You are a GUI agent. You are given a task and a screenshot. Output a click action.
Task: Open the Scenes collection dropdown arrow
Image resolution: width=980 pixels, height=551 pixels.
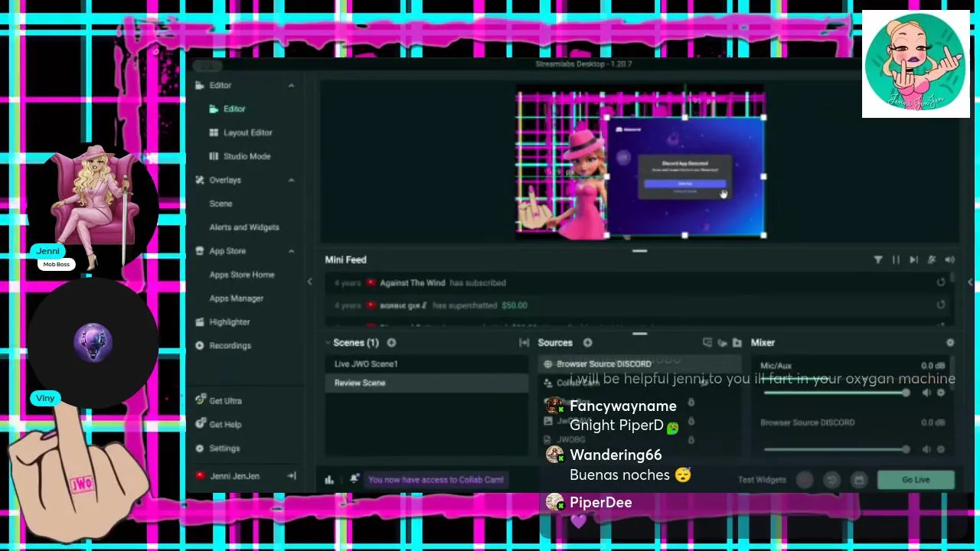[328, 343]
